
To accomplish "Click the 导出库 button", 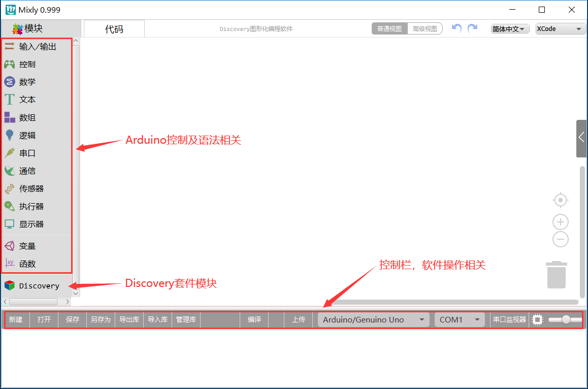I will coord(129,319).
